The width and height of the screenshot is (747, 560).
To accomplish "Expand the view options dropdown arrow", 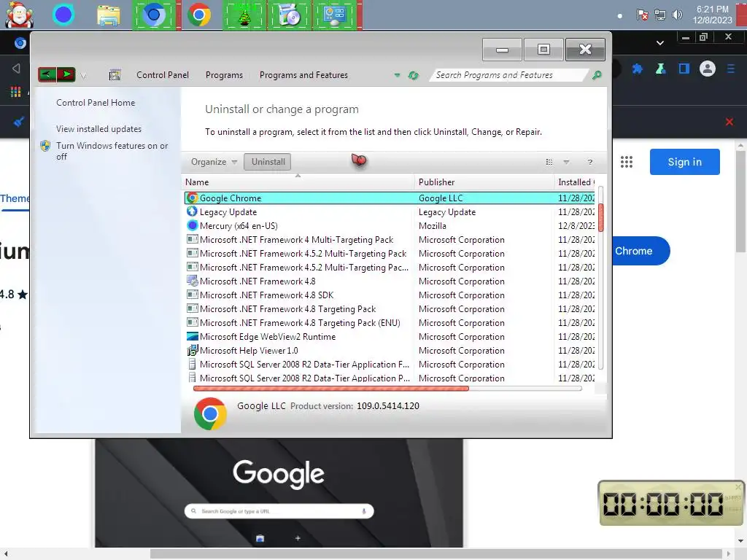I will [x=566, y=162].
